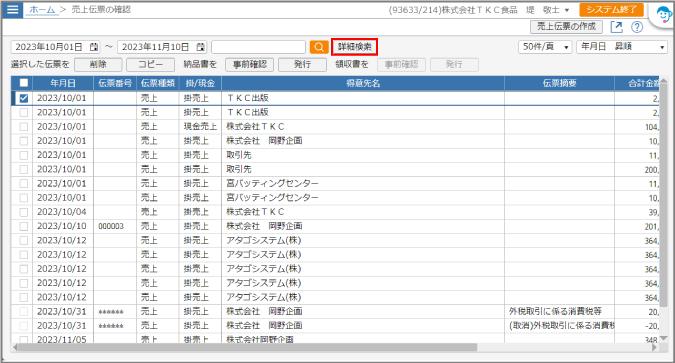Click the コピー button
Screen dimensions: 675x363
click(x=150, y=65)
